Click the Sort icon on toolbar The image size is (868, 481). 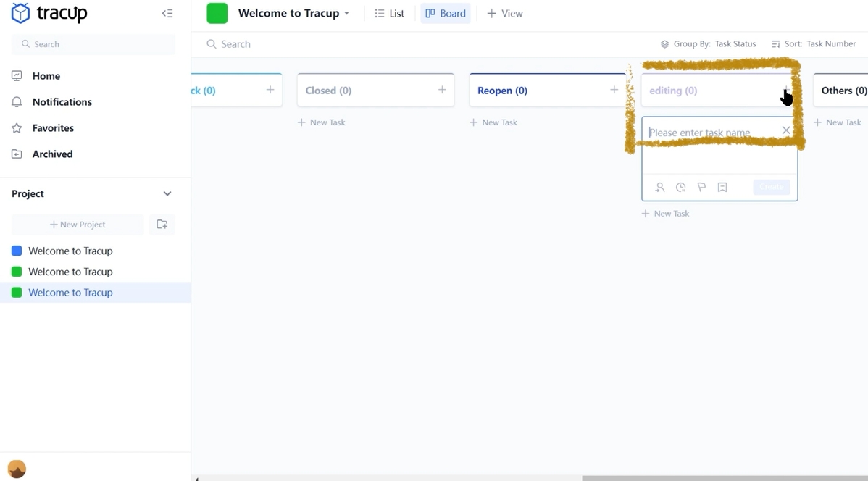(775, 43)
